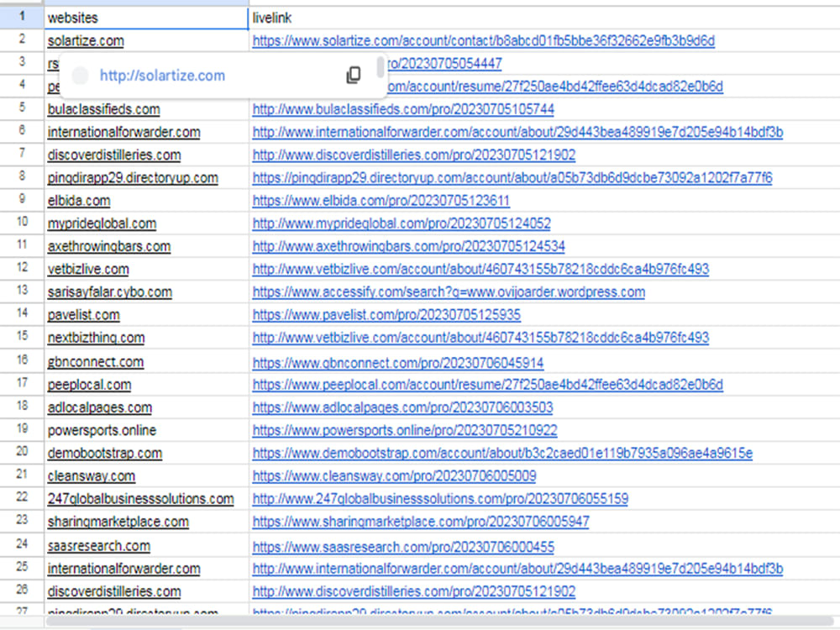840x630 pixels.
Task: Click bulaclassifieds.com website cell
Action: 103,109
